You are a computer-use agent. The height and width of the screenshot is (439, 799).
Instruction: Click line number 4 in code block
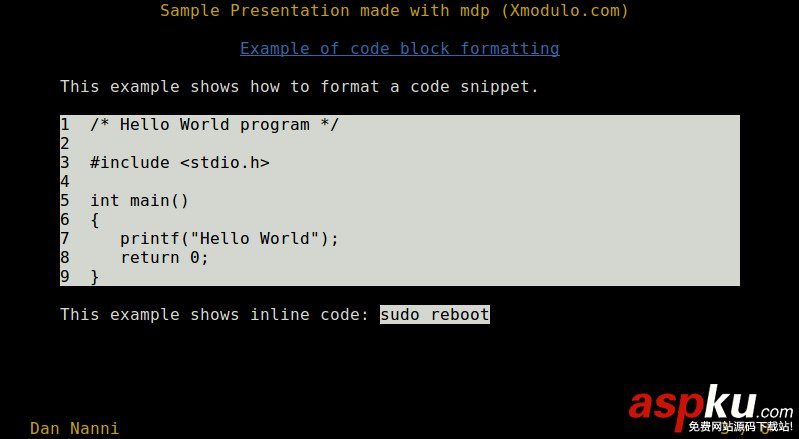pos(65,181)
